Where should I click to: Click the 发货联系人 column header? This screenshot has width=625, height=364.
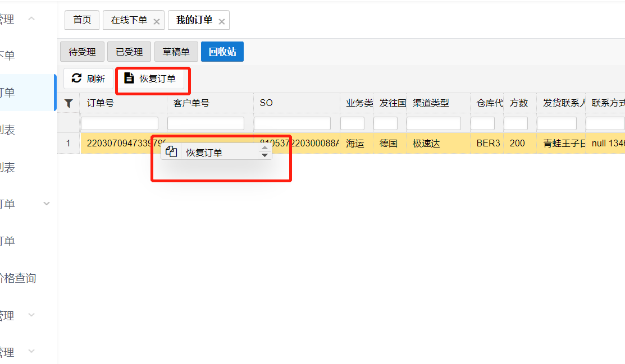[561, 103]
